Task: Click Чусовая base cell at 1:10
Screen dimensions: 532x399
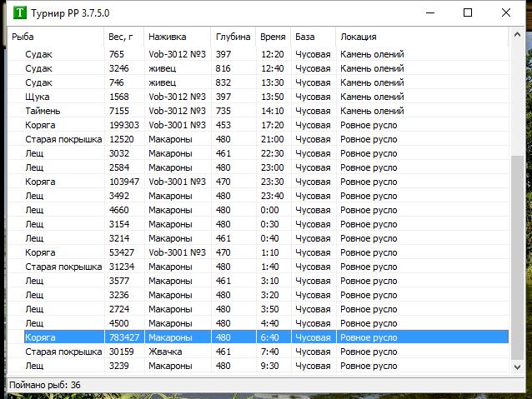Action: tap(313, 252)
